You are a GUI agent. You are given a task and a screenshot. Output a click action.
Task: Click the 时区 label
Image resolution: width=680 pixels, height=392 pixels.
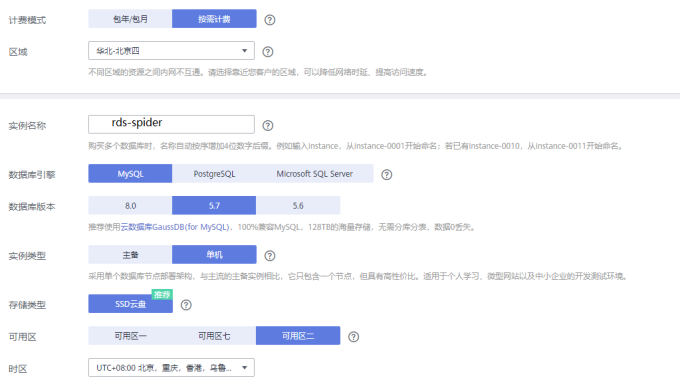[x=18, y=369]
